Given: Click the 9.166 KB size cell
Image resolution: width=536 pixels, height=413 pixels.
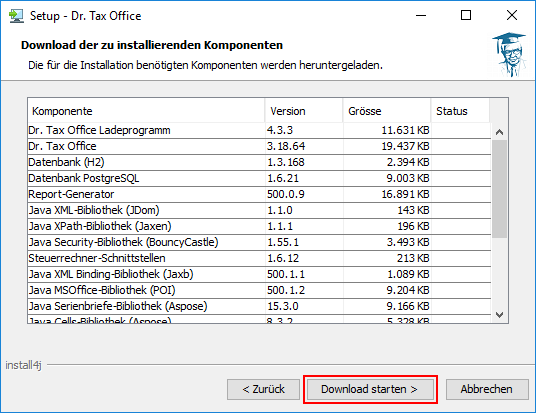Looking at the screenshot, I should click(387, 306).
